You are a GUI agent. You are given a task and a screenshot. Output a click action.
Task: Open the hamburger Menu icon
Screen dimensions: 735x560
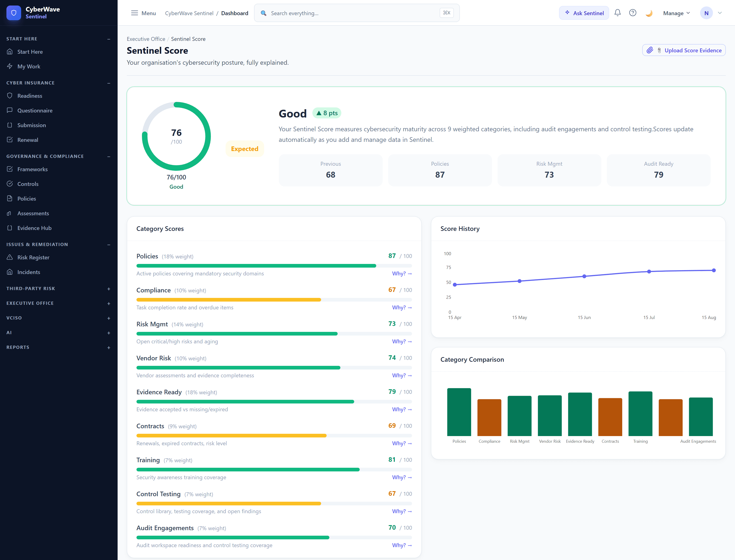(134, 13)
